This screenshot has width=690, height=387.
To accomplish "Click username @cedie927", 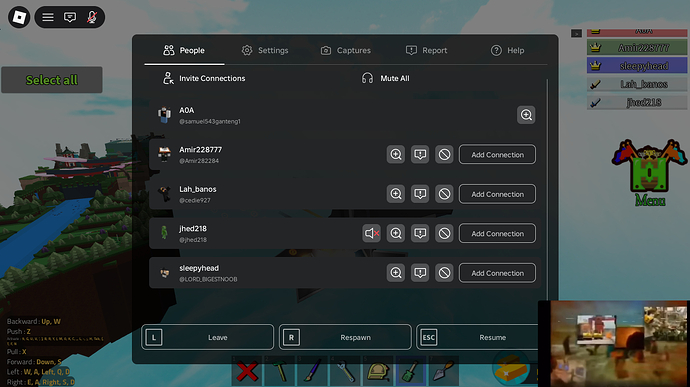I will pyautogui.click(x=195, y=200).
